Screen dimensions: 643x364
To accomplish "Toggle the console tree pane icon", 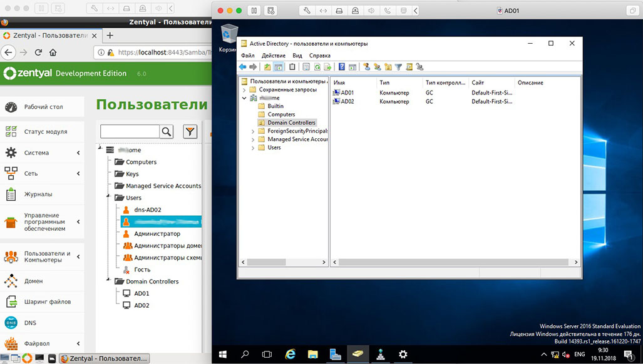I will (278, 67).
